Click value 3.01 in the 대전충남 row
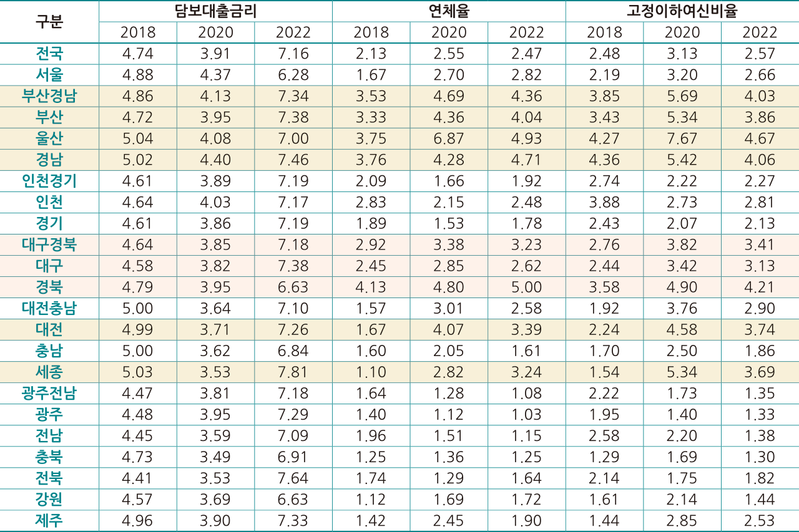799x532 pixels. click(x=449, y=308)
